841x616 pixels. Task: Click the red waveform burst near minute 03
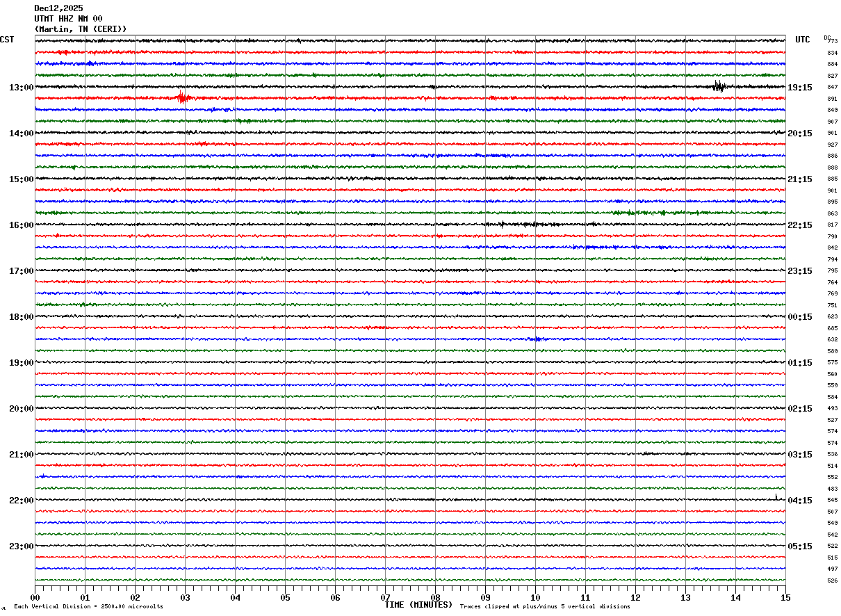pos(182,97)
